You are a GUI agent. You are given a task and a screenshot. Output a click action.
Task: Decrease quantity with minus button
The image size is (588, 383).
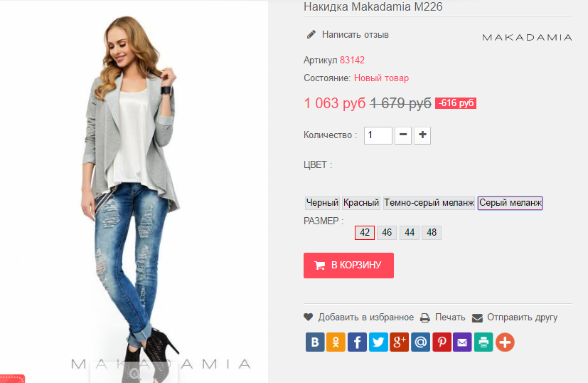(x=403, y=135)
